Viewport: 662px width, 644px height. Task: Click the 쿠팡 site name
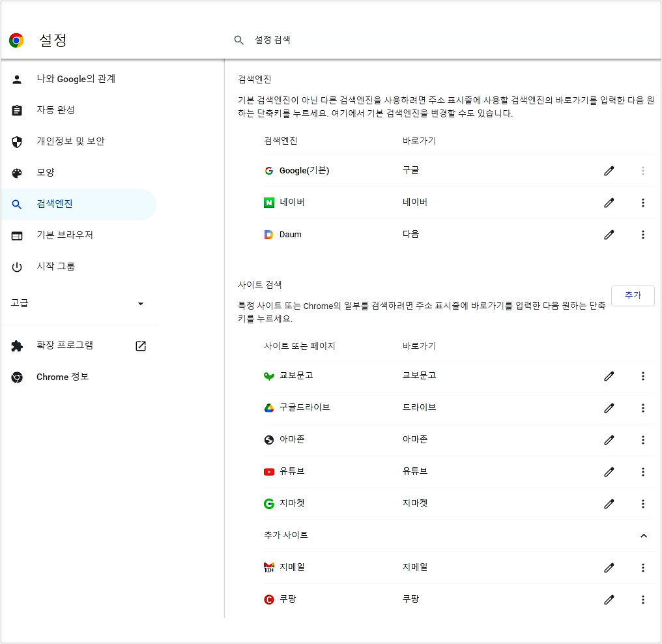287,599
